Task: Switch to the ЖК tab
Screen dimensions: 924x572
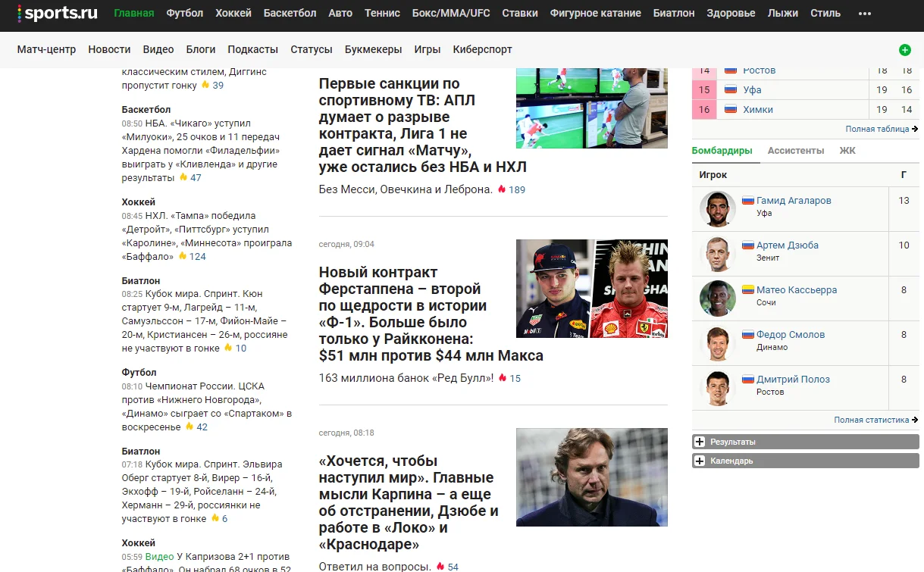Action: pyautogui.click(x=847, y=151)
